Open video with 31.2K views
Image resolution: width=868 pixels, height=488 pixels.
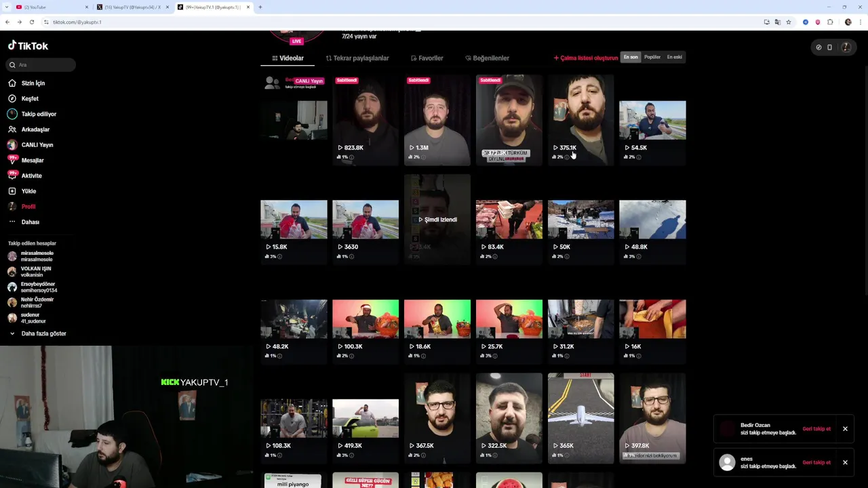581,319
